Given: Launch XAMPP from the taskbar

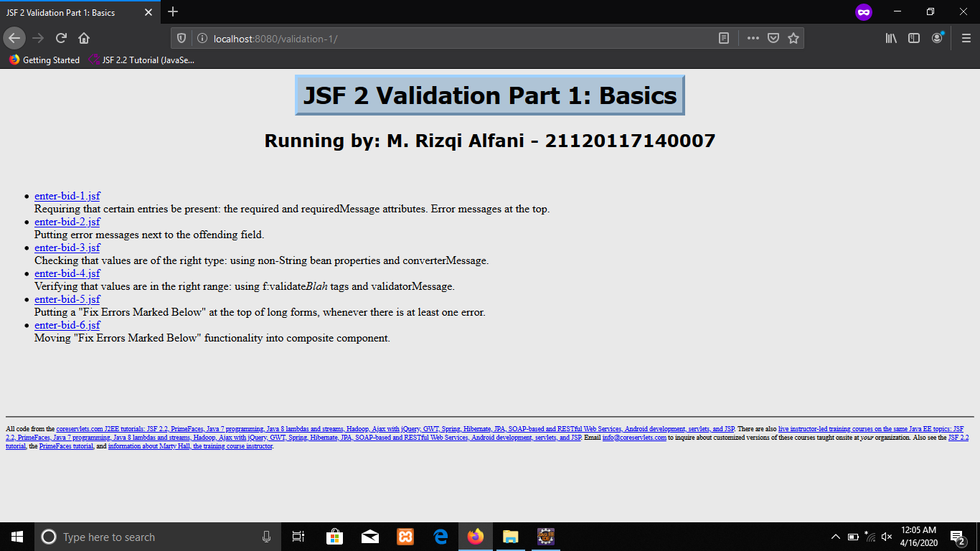Looking at the screenshot, I should [x=405, y=537].
